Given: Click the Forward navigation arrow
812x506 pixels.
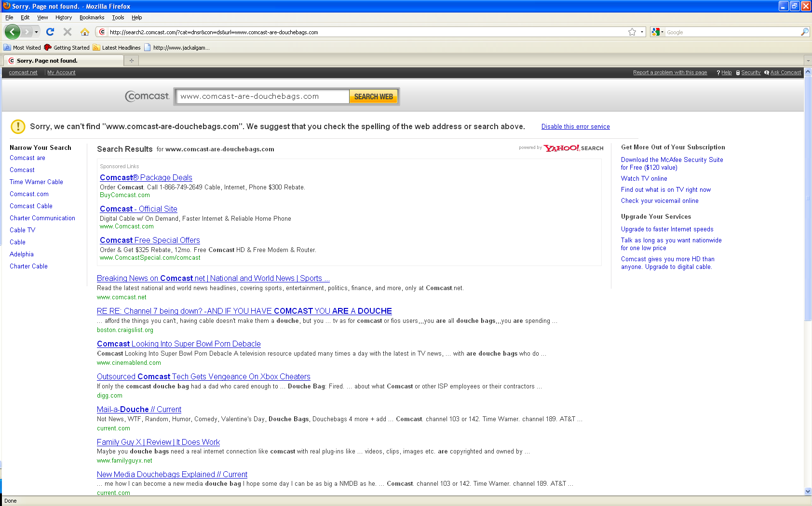Looking at the screenshot, I should coord(27,32).
